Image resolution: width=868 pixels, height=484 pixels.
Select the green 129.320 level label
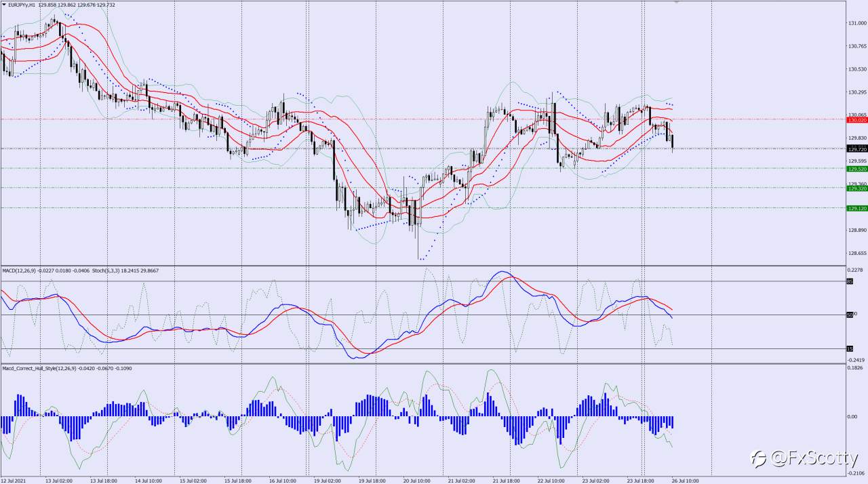(x=857, y=188)
